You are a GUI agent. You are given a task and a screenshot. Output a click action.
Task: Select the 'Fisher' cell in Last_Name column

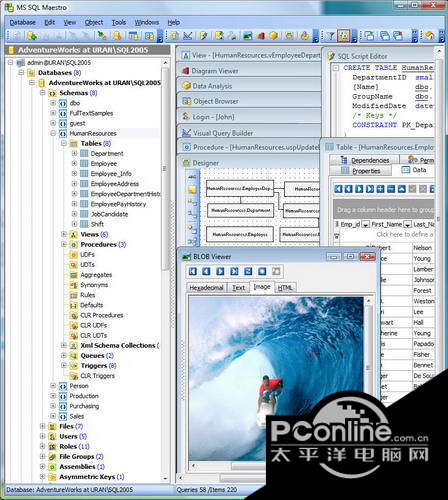(x=423, y=355)
